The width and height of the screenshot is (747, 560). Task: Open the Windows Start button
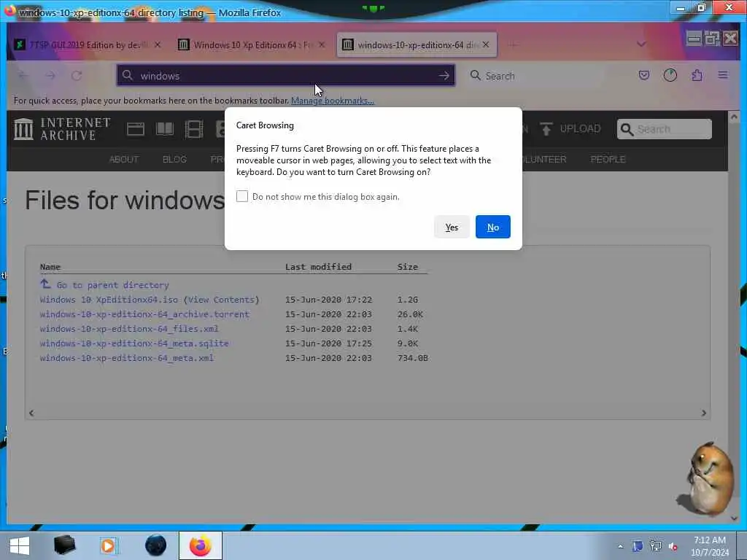[19, 545]
